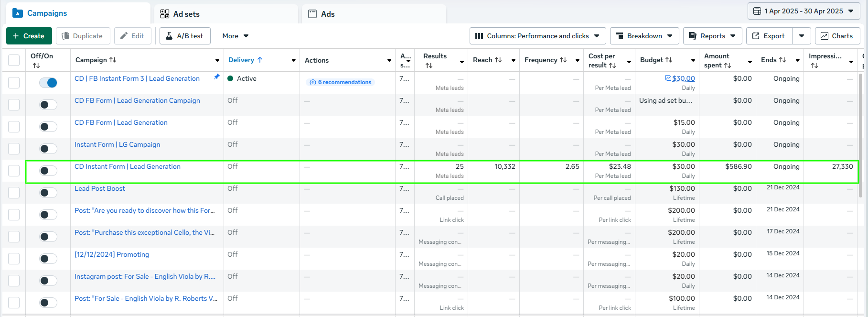This screenshot has width=868, height=317.
Task: Check the select-all campaigns checkbox
Action: point(14,60)
